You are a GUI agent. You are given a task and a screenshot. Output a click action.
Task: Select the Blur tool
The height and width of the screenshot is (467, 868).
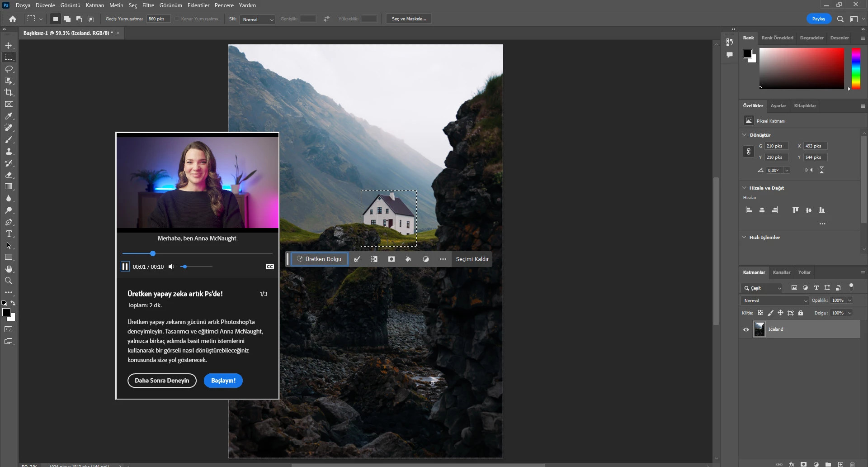point(9,198)
